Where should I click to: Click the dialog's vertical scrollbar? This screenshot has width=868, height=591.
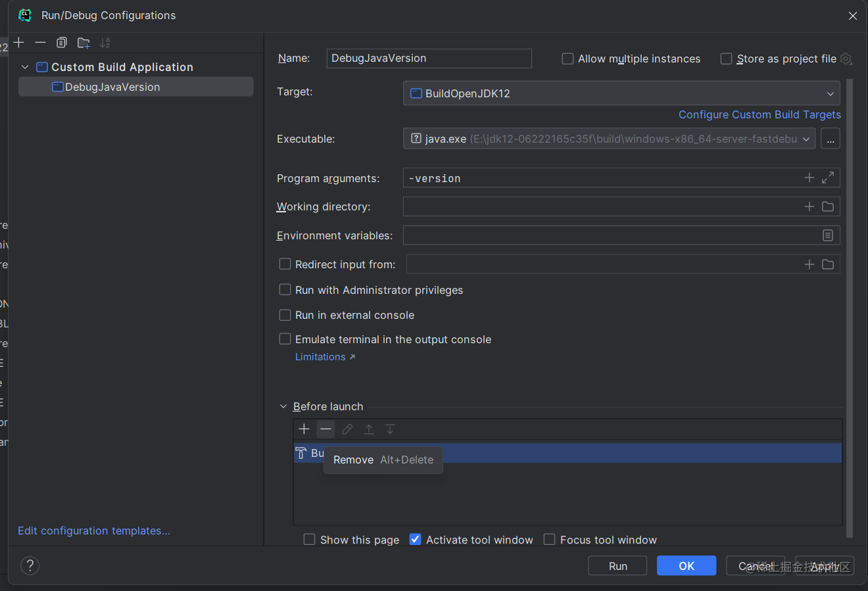[850, 309]
